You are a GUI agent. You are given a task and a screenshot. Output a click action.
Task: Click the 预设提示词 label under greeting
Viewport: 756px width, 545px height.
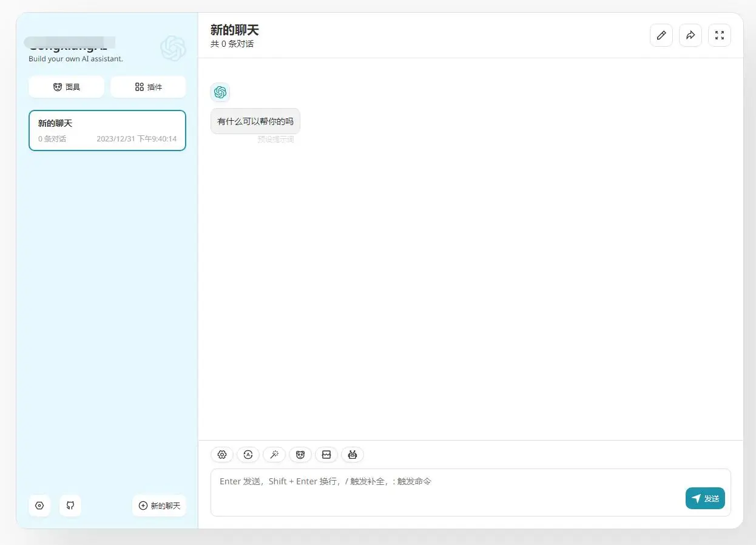coord(275,139)
